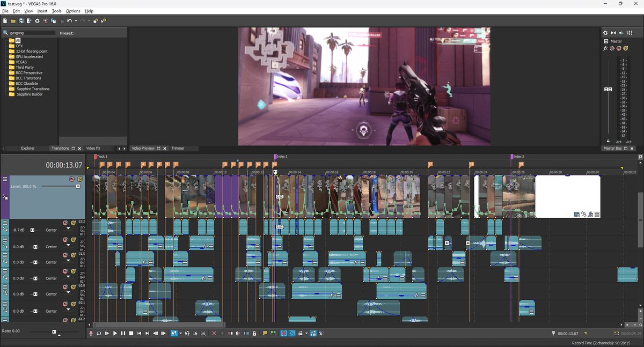Viewport: 644px width, 347px height.
Task: Switch to the Trimmer tab
Action: tap(178, 148)
